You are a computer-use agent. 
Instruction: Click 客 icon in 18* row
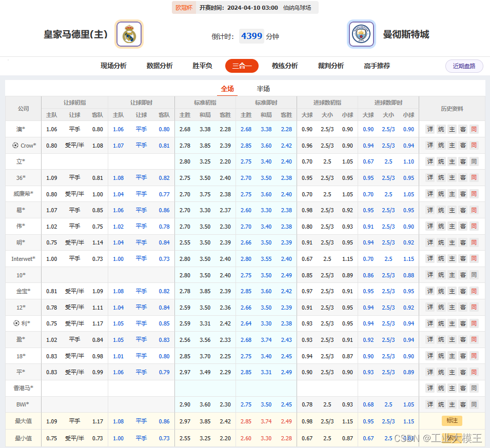coord(463,356)
